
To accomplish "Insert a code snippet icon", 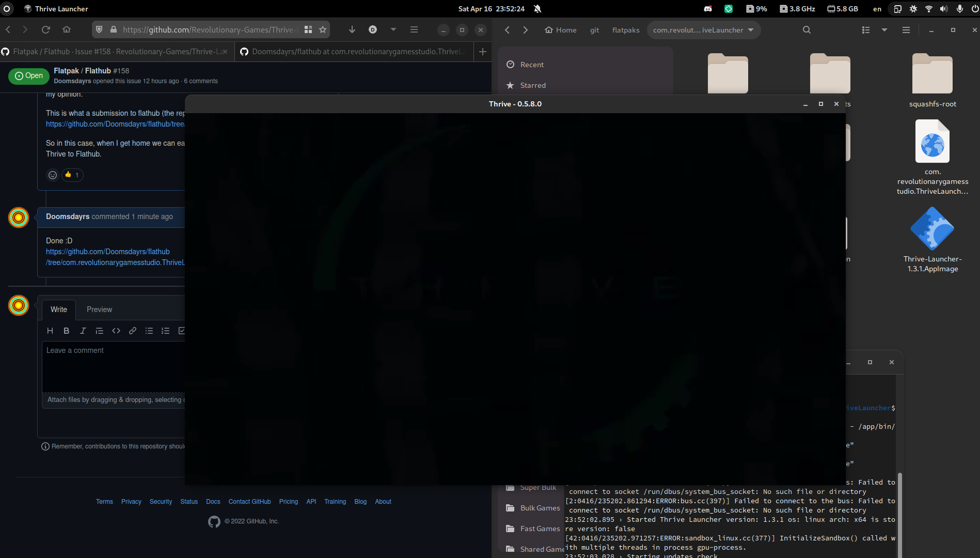I will (116, 331).
